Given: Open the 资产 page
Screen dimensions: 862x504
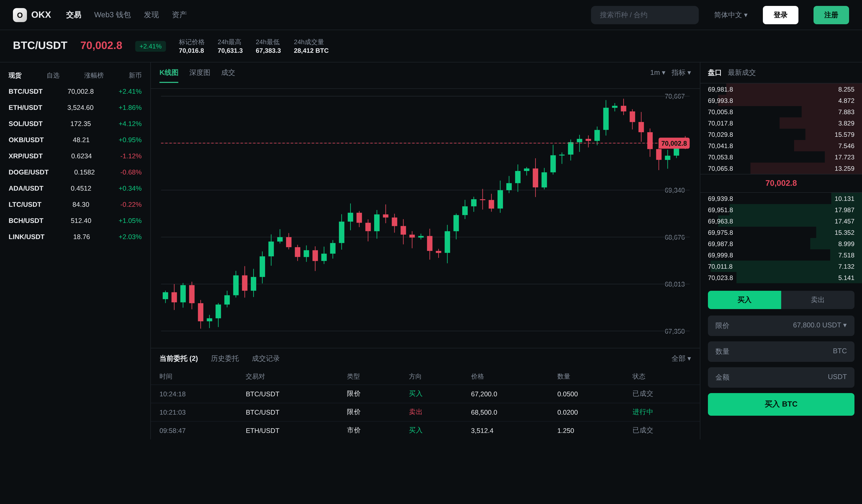Looking at the screenshot, I should pyautogui.click(x=179, y=15).
